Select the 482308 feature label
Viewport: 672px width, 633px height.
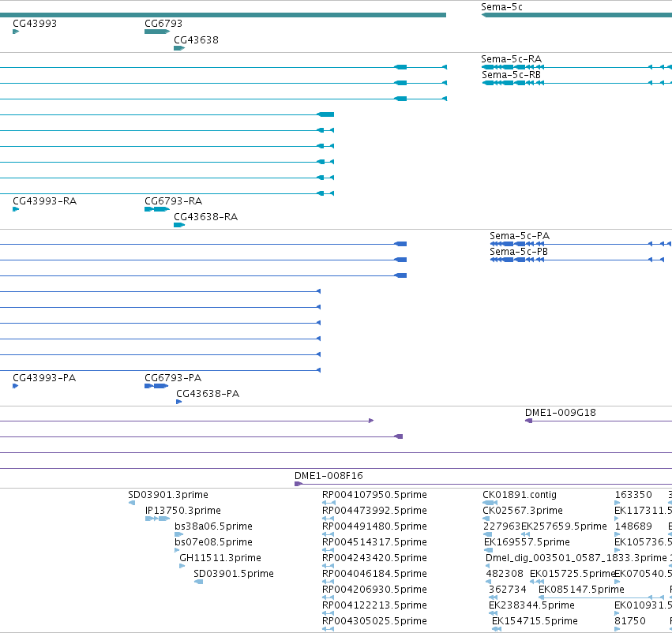click(505, 574)
